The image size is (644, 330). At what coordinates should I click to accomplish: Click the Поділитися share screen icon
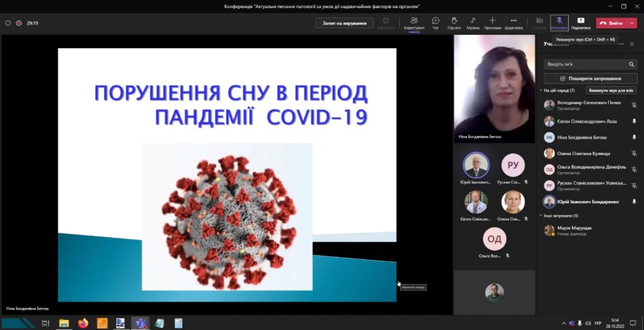pos(580,23)
